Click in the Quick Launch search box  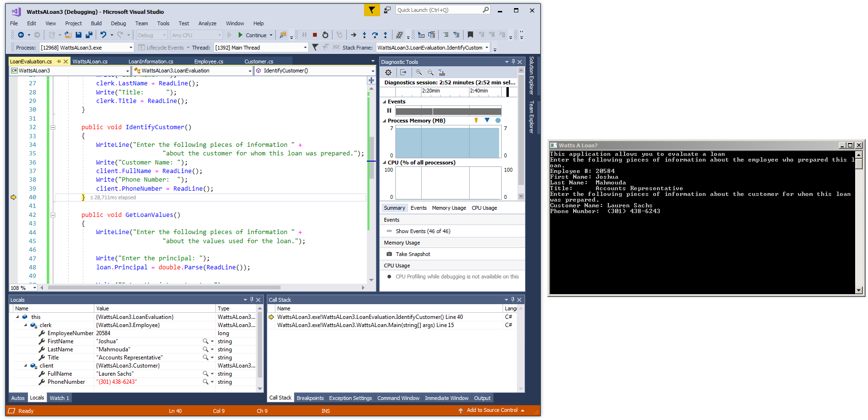(443, 10)
